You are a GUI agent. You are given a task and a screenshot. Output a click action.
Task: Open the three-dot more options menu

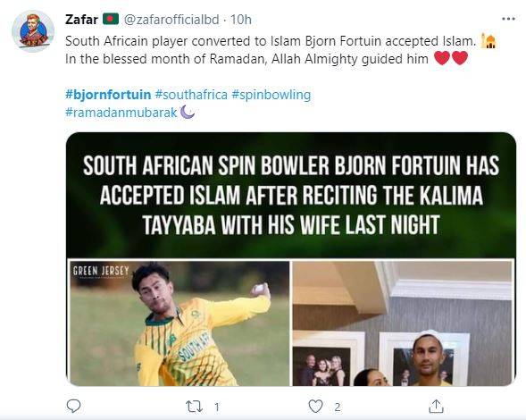[x=508, y=19]
